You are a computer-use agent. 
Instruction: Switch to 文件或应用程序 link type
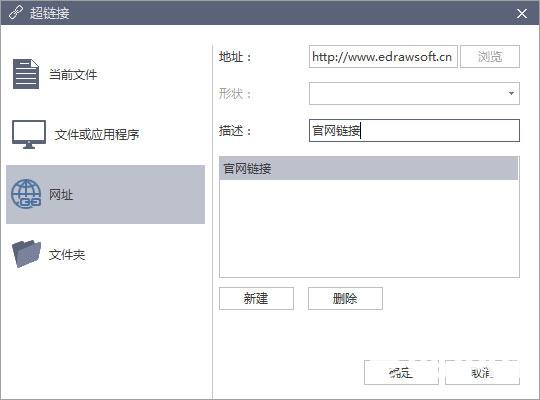(97, 134)
